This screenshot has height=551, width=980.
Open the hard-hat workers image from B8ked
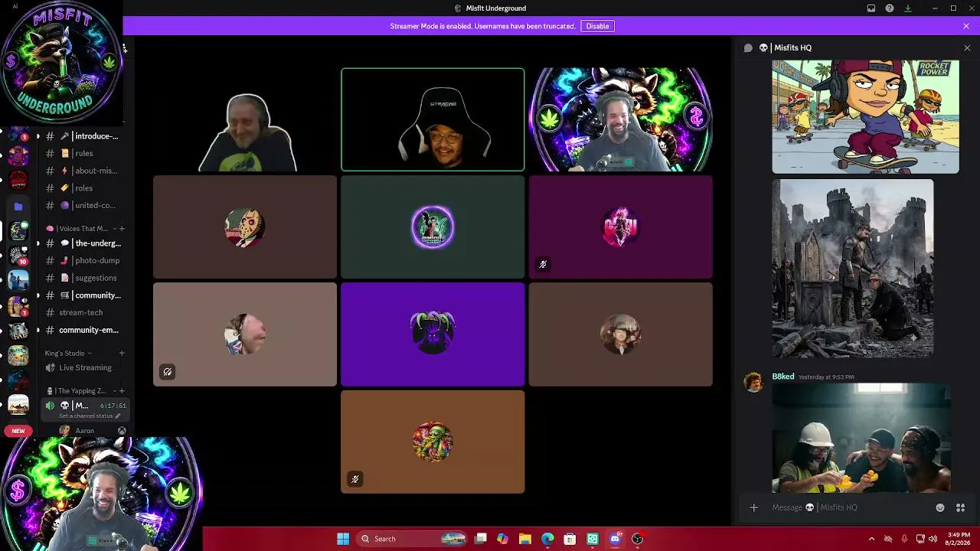click(x=861, y=437)
